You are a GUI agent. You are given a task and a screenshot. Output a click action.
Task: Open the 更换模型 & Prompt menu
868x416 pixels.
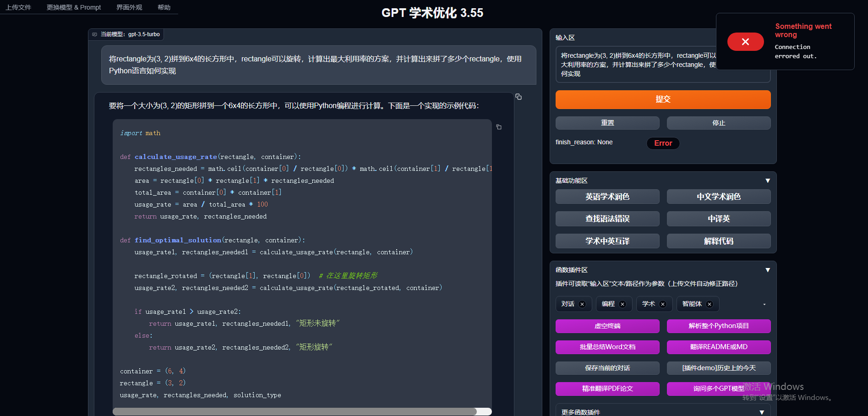[x=73, y=7]
